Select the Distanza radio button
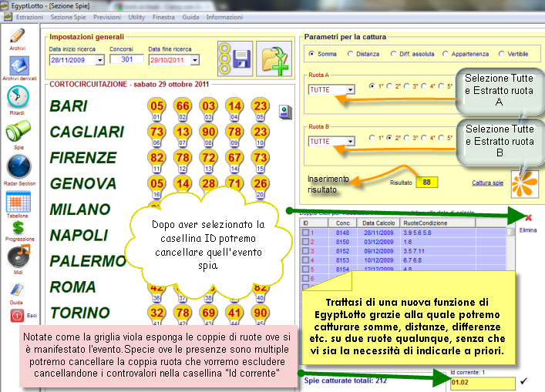 click(x=350, y=53)
